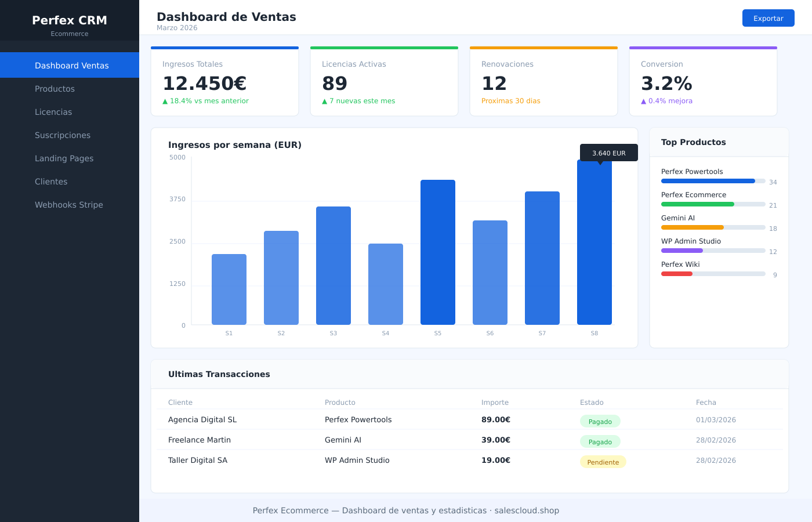Navigate to Suscripciones
Screen dimensions: 812x522
63,135
